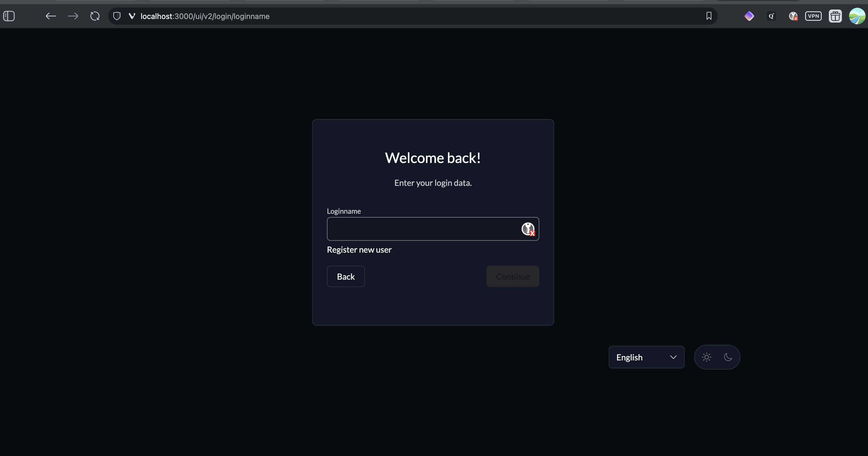This screenshot has height=456, width=868.
Task: Click the browser back navigation arrow
Action: [50, 16]
